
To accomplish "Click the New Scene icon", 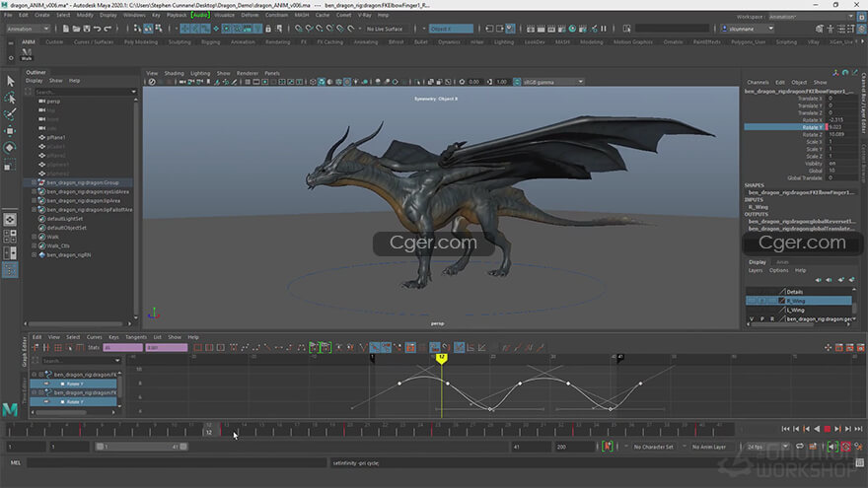I will point(65,29).
